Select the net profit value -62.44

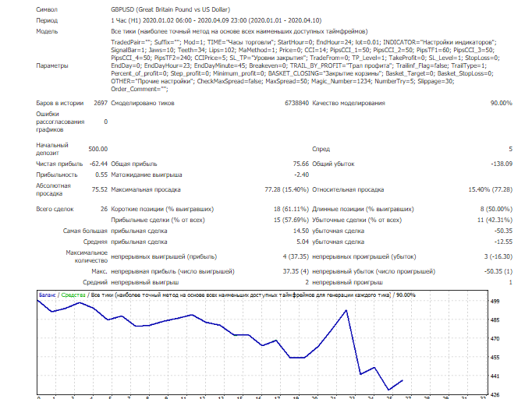coord(98,164)
